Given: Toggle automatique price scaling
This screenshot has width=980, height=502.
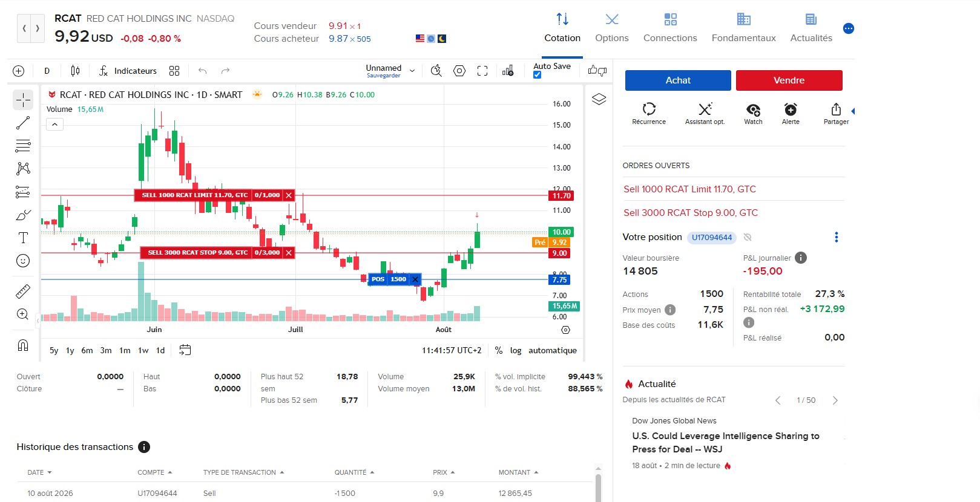Looking at the screenshot, I should [x=553, y=350].
